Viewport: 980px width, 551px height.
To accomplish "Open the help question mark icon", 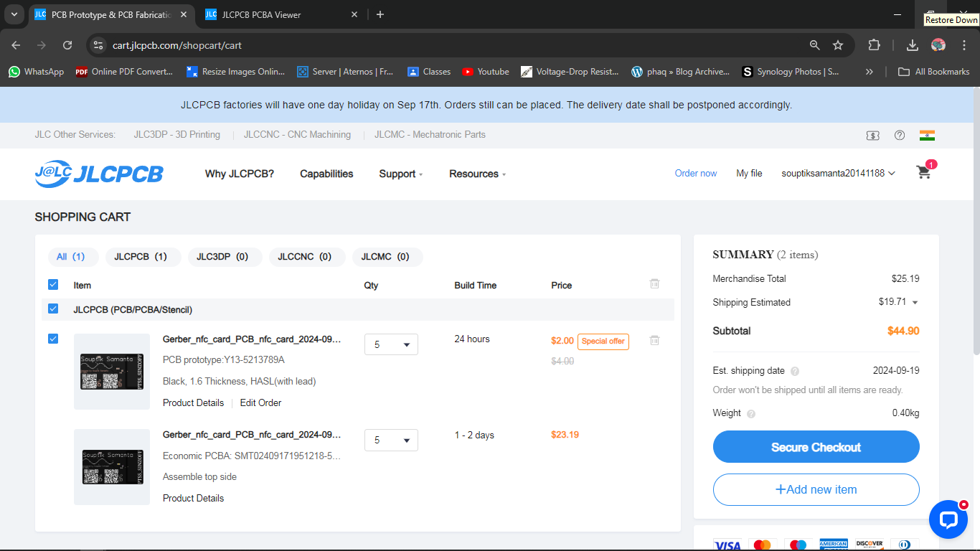I will pos(900,135).
